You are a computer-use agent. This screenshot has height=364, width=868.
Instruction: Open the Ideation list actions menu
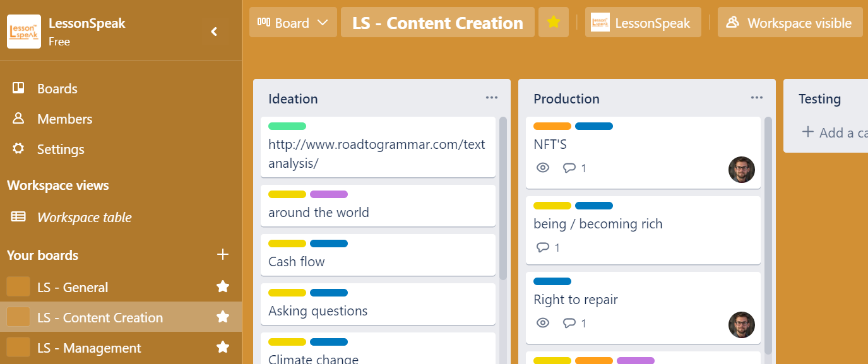[492, 98]
